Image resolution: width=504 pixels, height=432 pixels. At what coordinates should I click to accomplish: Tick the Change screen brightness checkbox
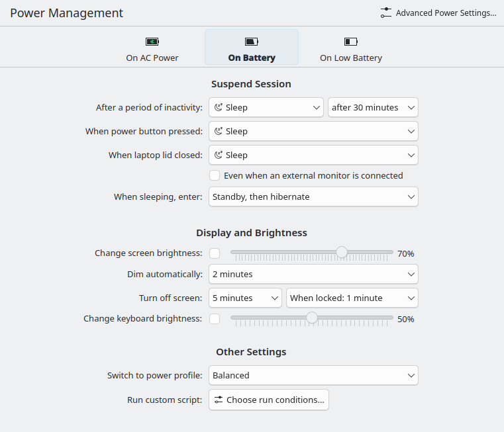click(x=215, y=253)
